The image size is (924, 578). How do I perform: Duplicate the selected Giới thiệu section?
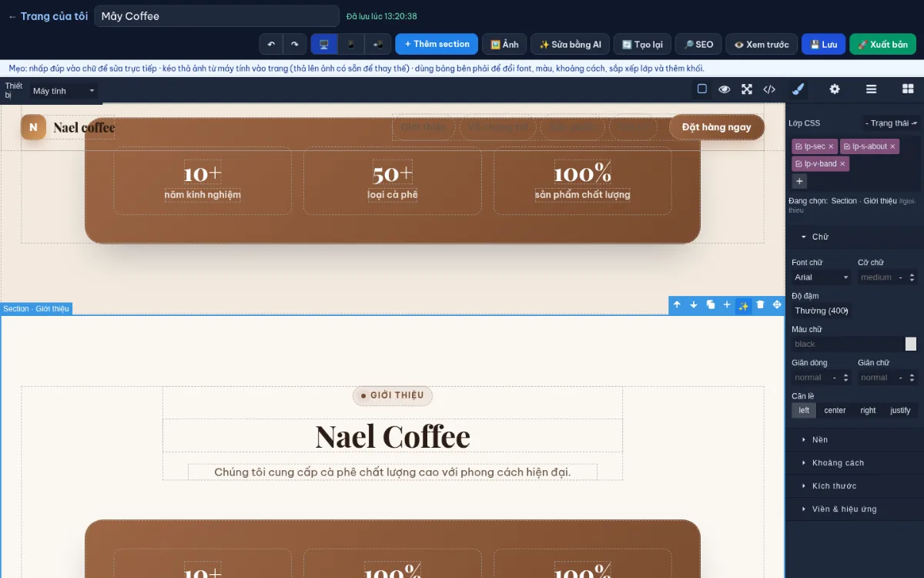tap(711, 305)
